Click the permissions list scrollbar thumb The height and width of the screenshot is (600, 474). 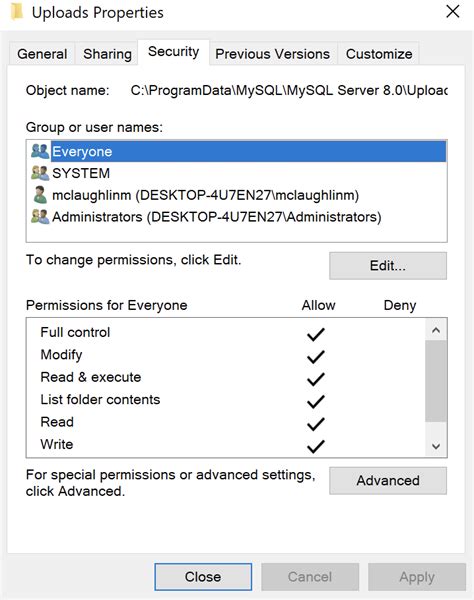[x=436, y=381]
